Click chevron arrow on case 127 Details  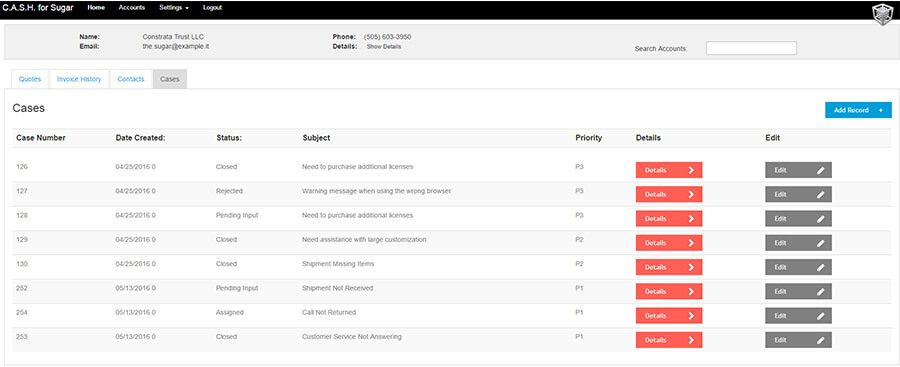click(691, 194)
